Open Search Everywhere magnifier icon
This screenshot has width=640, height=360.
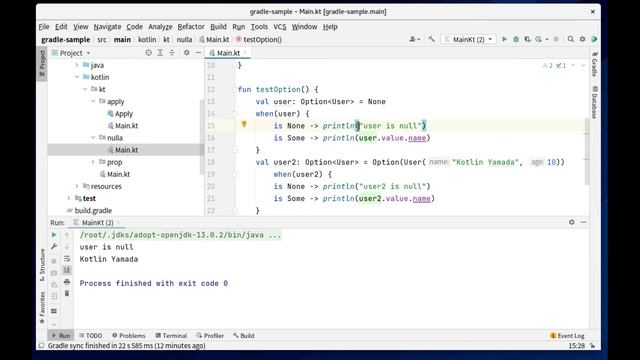[571, 39]
